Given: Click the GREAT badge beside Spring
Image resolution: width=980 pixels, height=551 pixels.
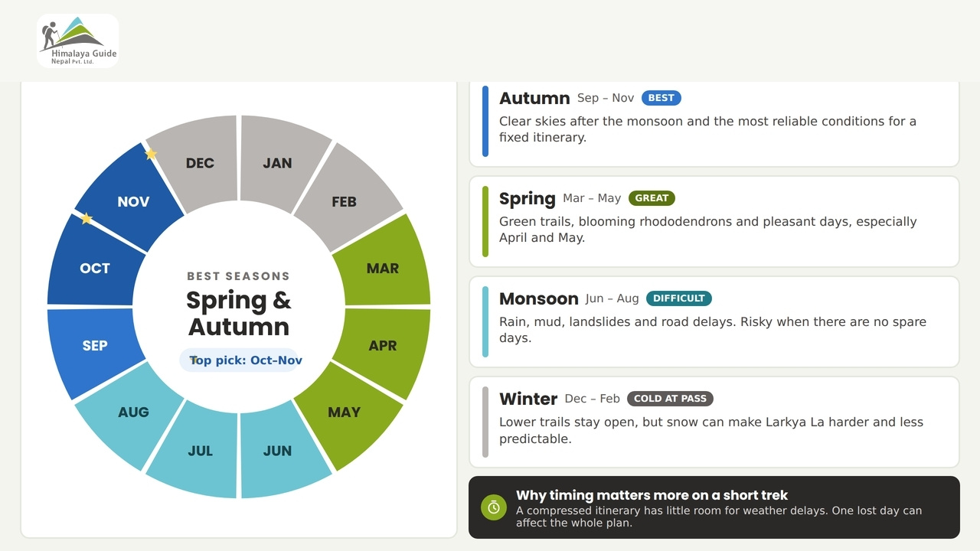Looking at the screenshot, I should tap(652, 198).
